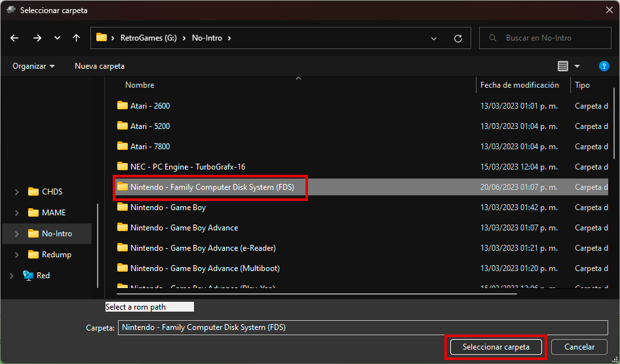
Task: Open the Organizar menu
Action: pyautogui.click(x=33, y=66)
